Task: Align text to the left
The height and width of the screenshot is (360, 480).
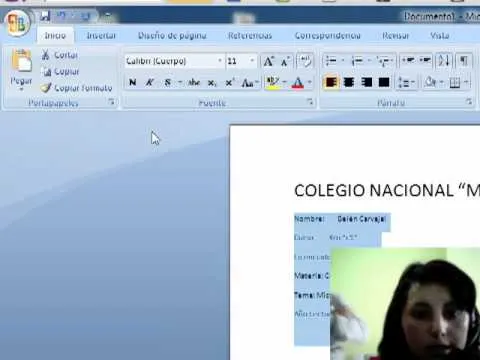Action: (331, 82)
